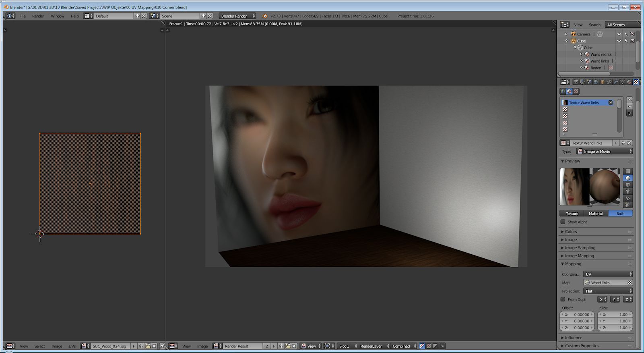Image resolution: width=644 pixels, height=353 pixels.
Task: Toggle renderability of Cube object
Action: (632, 41)
